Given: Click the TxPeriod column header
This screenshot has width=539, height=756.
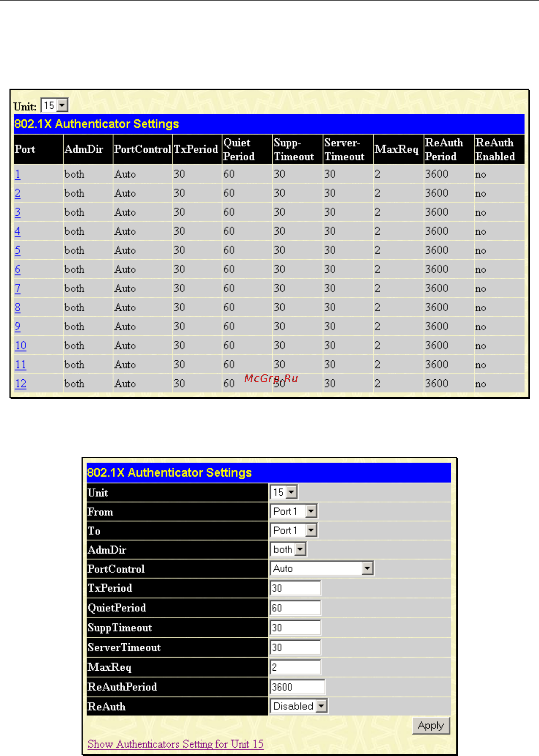Looking at the screenshot, I should [x=197, y=149].
